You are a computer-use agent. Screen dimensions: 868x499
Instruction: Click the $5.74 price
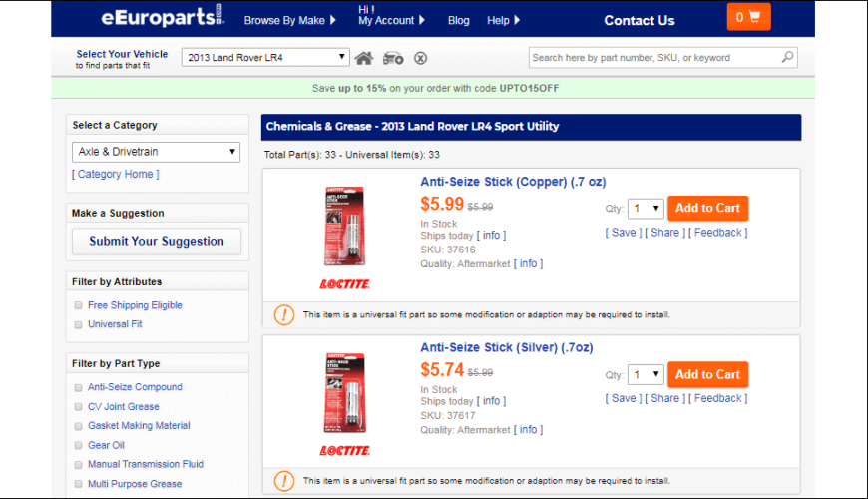point(442,370)
